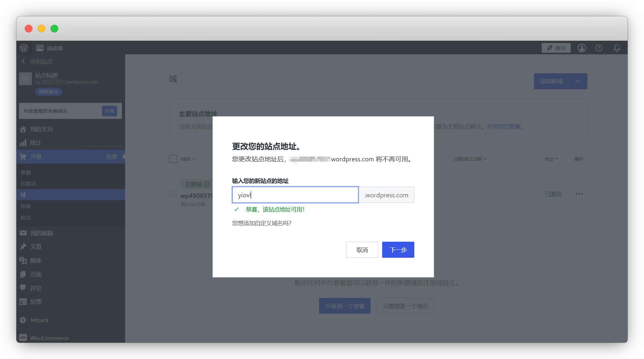This screenshot has width=644, height=359.
Task: Sort by 状态 column header
Action: coord(551,159)
